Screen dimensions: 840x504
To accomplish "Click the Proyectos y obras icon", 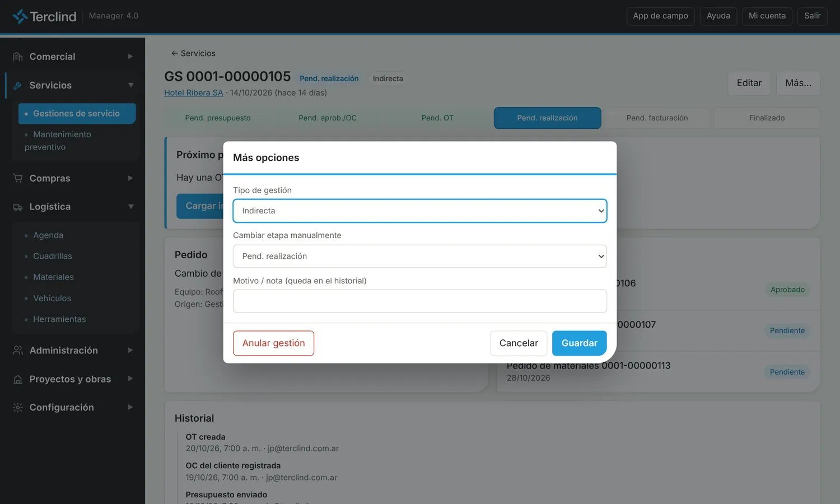I will tap(18, 379).
